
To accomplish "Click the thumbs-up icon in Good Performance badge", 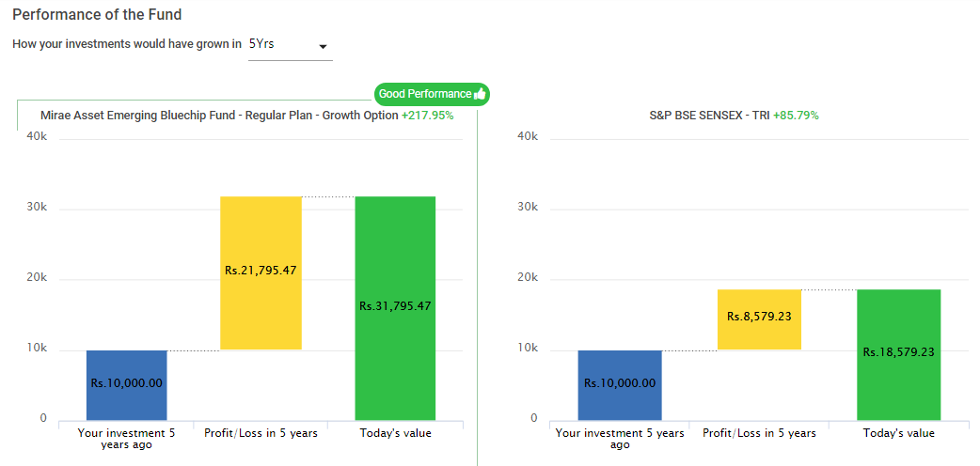I will 480,94.
